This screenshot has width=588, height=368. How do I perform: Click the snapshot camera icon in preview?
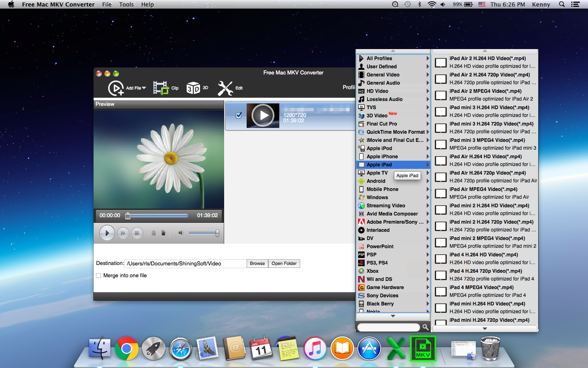coord(154,233)
